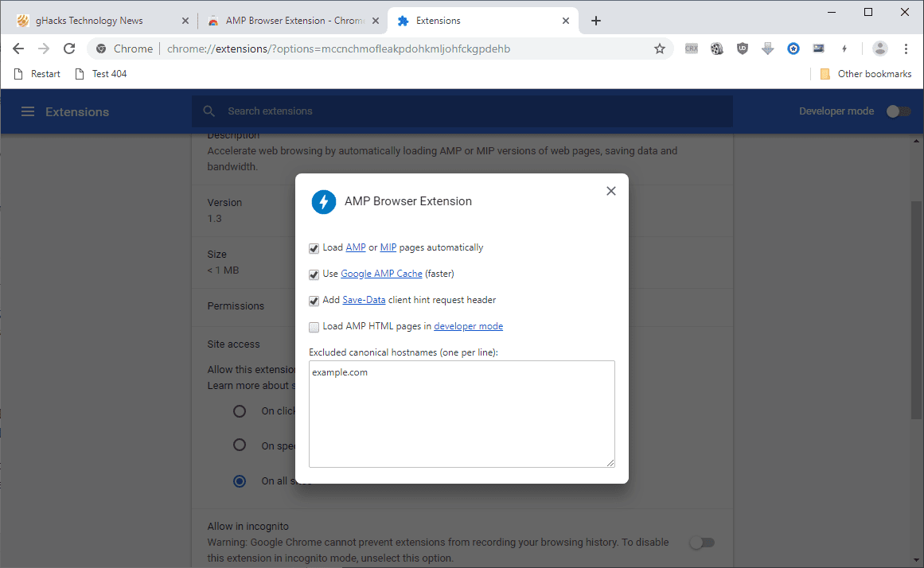Open the Chrome three-dot menu
This screenshot has height=568, width=924.
click(906, 49)
